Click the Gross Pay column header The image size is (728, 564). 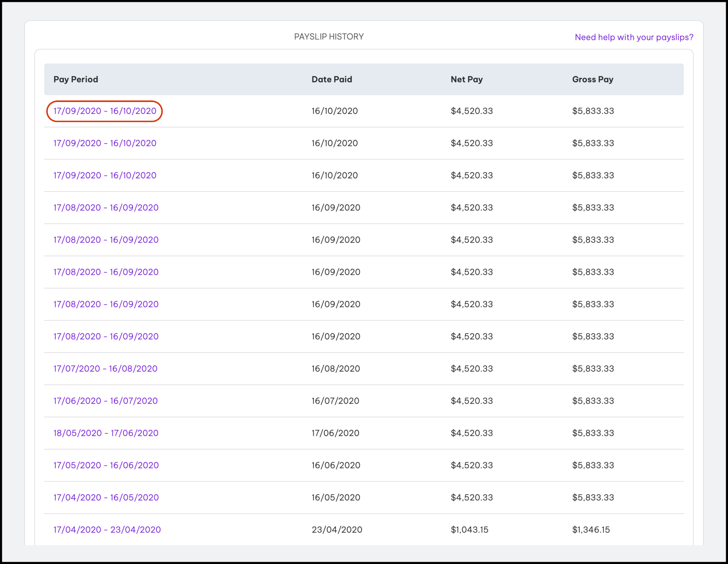pyautogui.click(x=593, y=79)
